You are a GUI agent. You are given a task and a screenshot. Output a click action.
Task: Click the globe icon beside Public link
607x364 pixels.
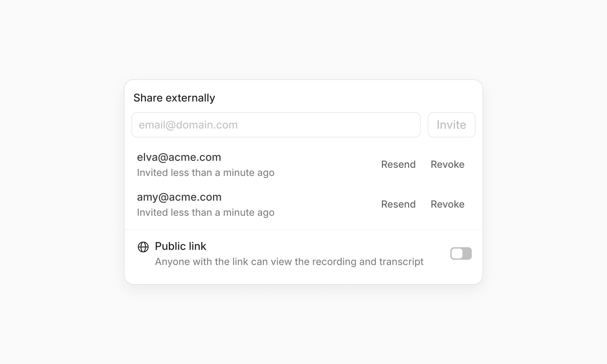point(143,247)
